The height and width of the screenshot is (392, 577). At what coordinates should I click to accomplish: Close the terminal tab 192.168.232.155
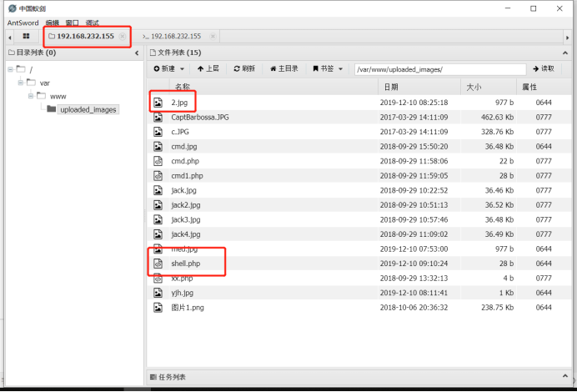(x=213, y=36)
